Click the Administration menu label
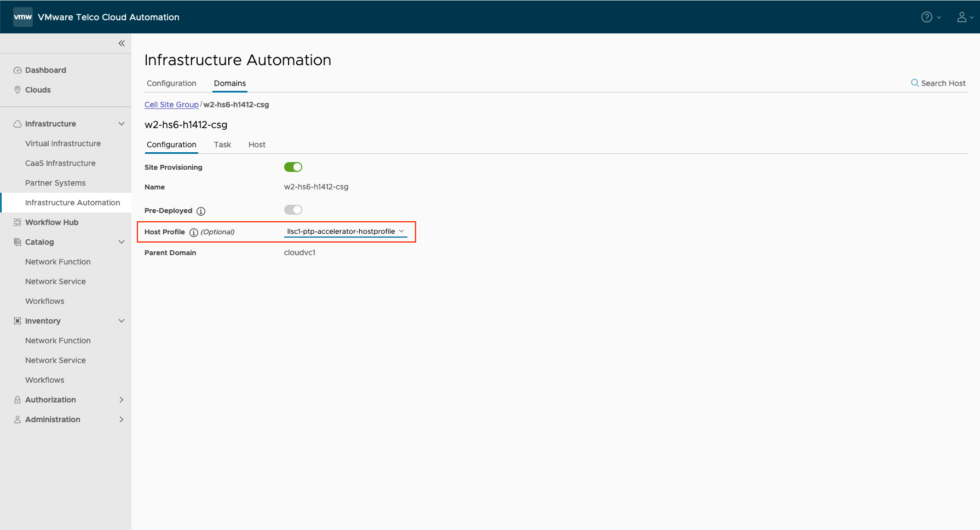Image resolution: width=980 pixels, height=530 pixels. click(x=53, y=419)
